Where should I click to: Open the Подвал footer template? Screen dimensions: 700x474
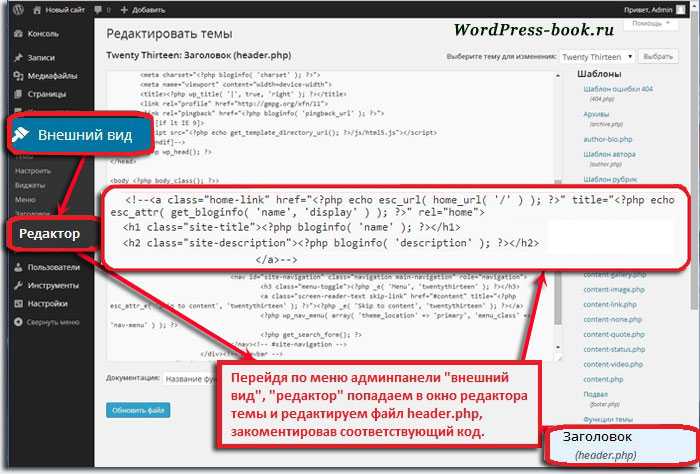[x=596, y=395]
